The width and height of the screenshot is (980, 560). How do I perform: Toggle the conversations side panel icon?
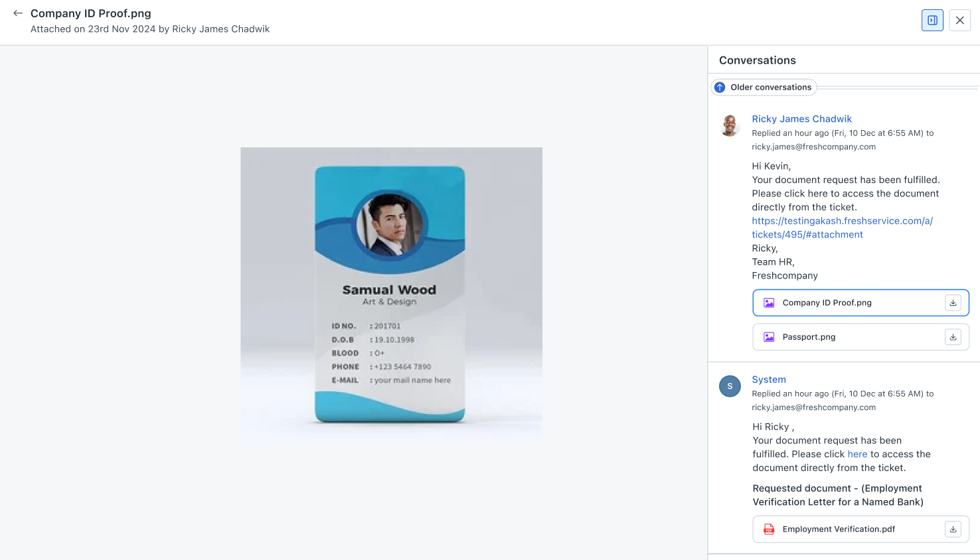(x=932, y=21)
